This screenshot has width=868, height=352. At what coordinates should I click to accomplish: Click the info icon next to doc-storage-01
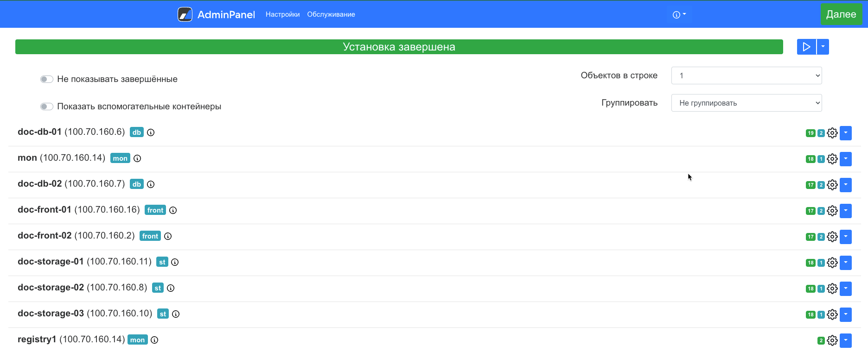click(x=175, y=262)
